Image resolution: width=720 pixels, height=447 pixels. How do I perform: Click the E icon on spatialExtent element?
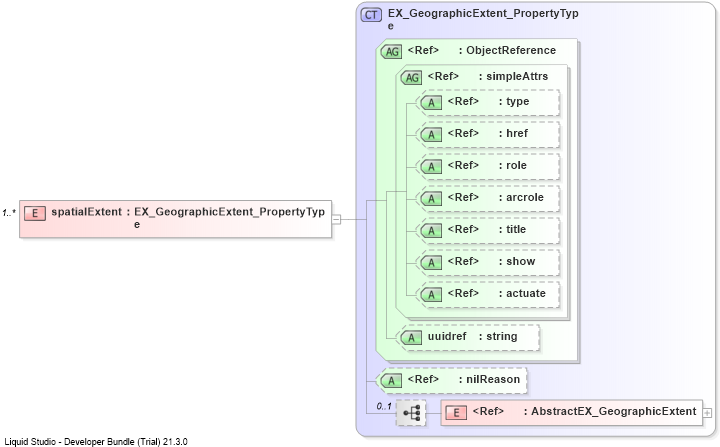pyautogui.click(x=34, y=214)
